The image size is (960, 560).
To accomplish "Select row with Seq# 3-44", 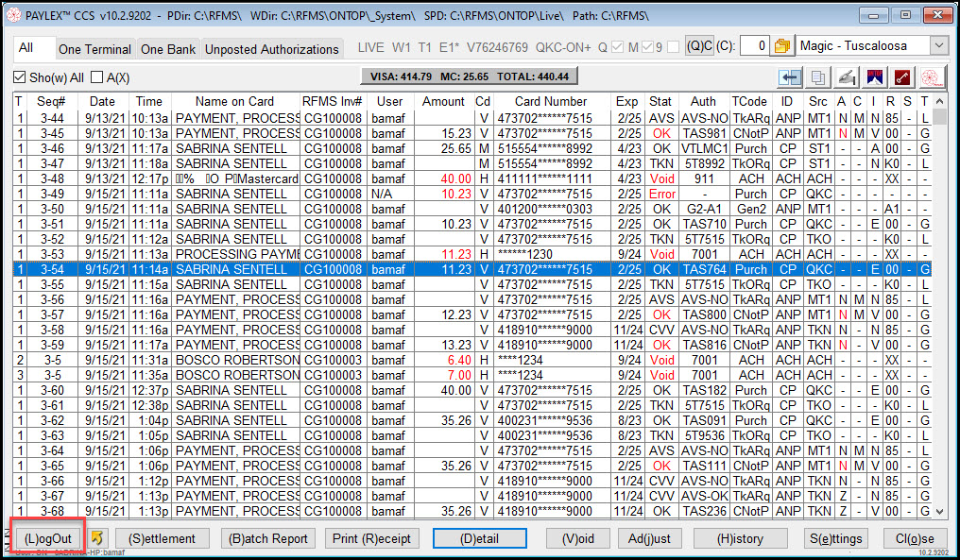I will click(x=472, y=118).
